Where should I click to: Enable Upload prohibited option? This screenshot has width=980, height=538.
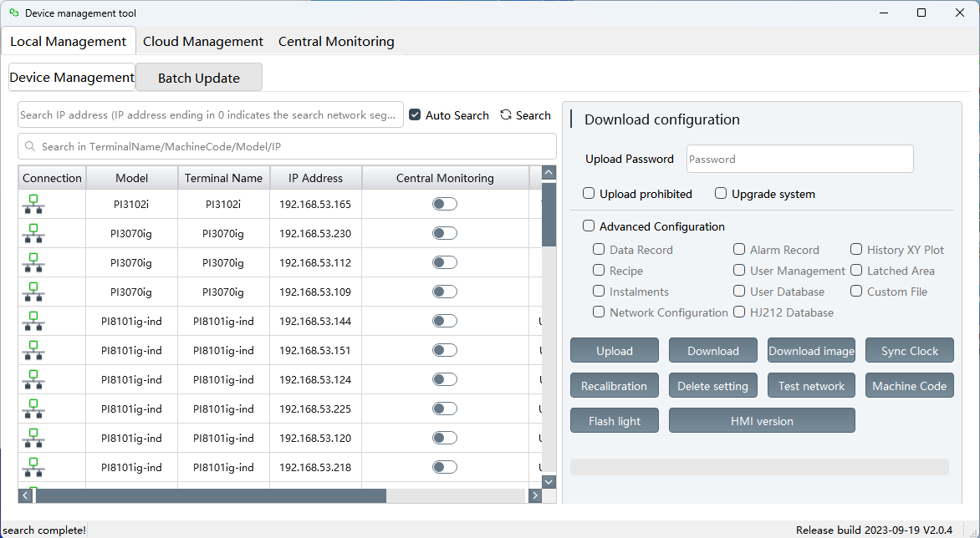(589, 194)
